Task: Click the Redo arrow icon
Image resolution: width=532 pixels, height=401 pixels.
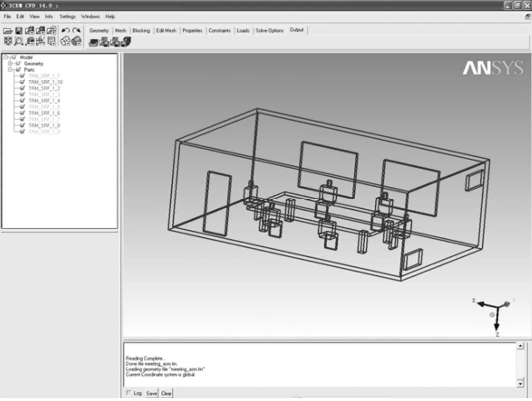Action: tap(75, 31)
